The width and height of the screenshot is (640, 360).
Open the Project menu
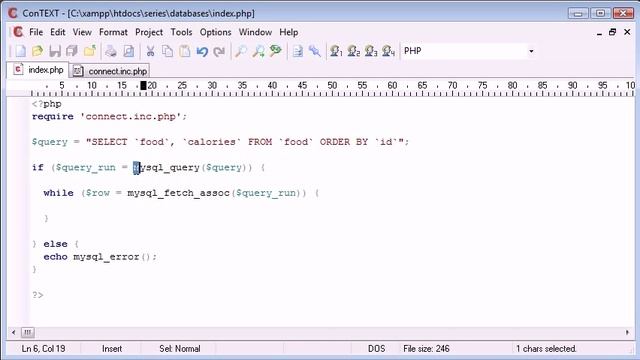(x=149, y=32)
